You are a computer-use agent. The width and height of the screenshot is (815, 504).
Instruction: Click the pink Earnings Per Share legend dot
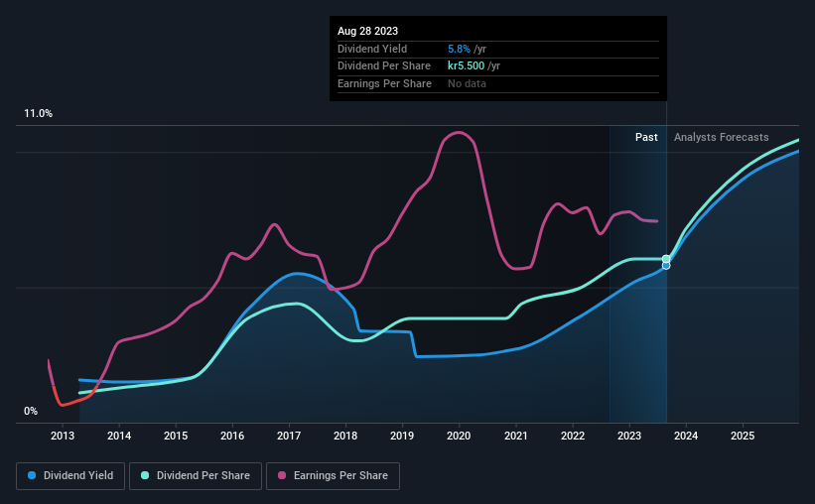[282, 475]
